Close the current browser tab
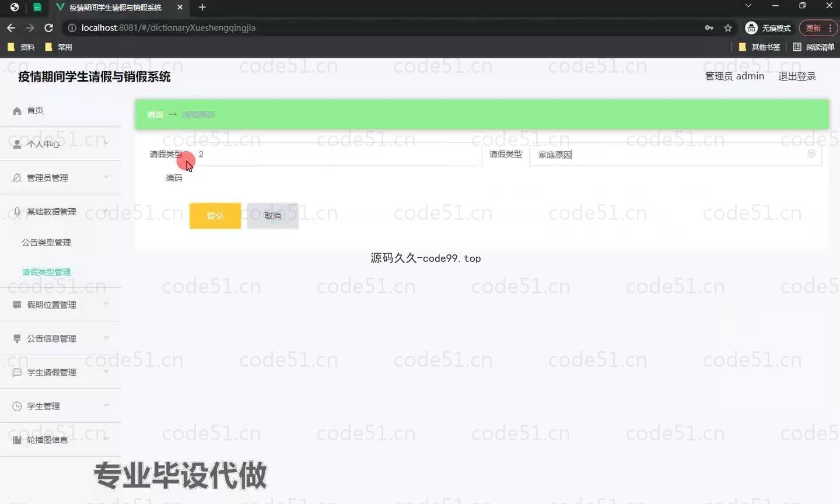This screenshot has width=840, height=504. [180, 7]
